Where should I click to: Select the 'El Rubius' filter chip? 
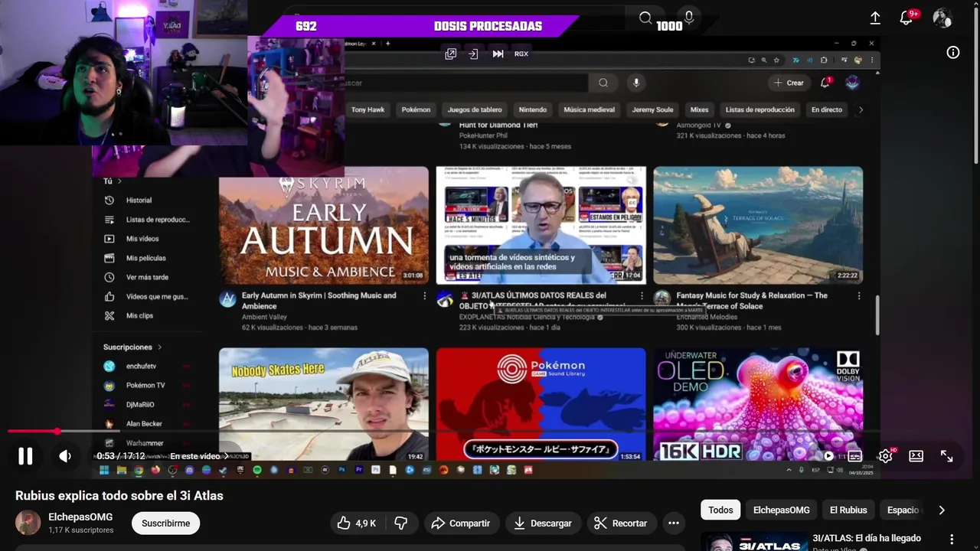click(848, 510)
